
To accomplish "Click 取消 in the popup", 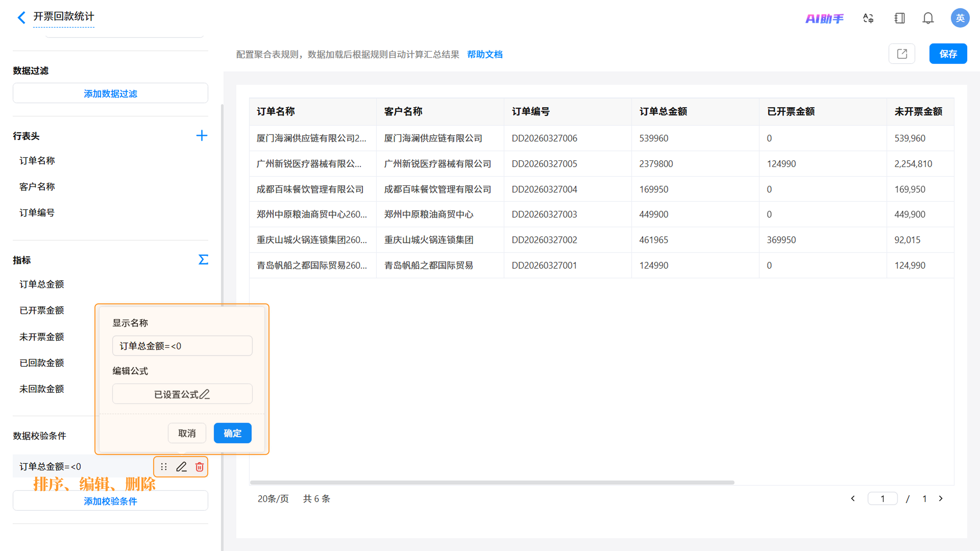I will [x=187, y=433].
